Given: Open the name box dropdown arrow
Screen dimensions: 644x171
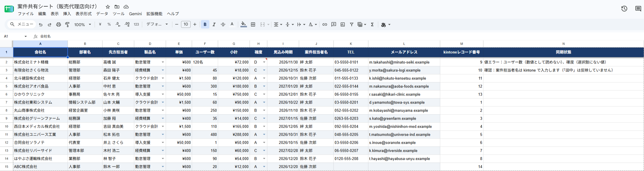Looking at the screenshot, I should click(x=25, y=36).
